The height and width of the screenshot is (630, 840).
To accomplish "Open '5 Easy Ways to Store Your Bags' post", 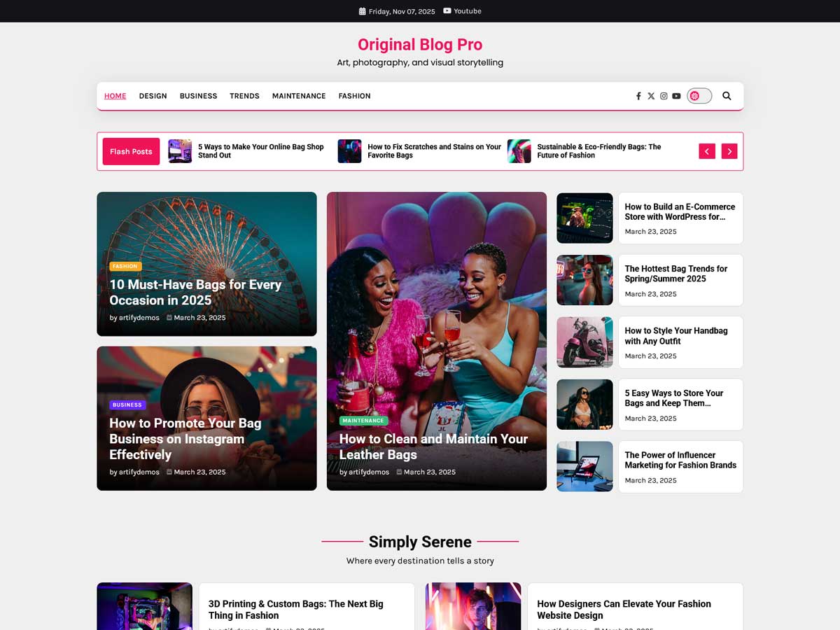I will [x=674, y=398].
